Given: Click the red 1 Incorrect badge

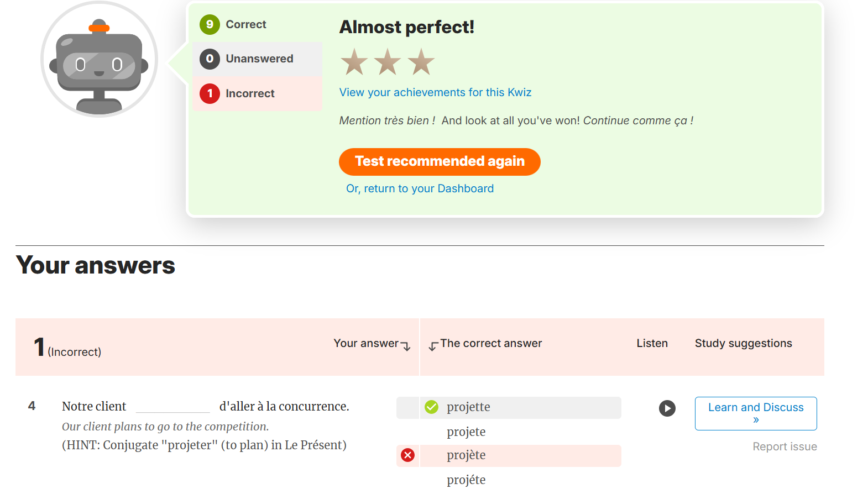Looking at the screenshot, I should click(210, 93).
